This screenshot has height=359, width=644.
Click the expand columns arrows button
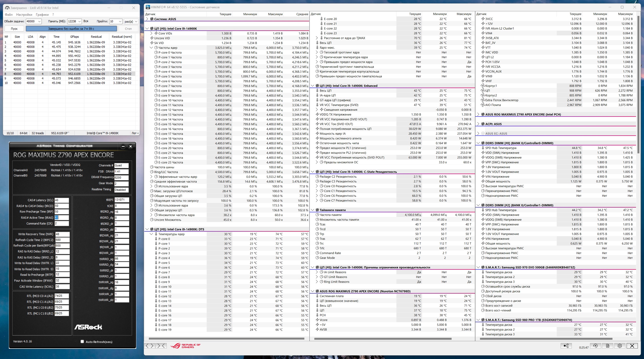149,346
